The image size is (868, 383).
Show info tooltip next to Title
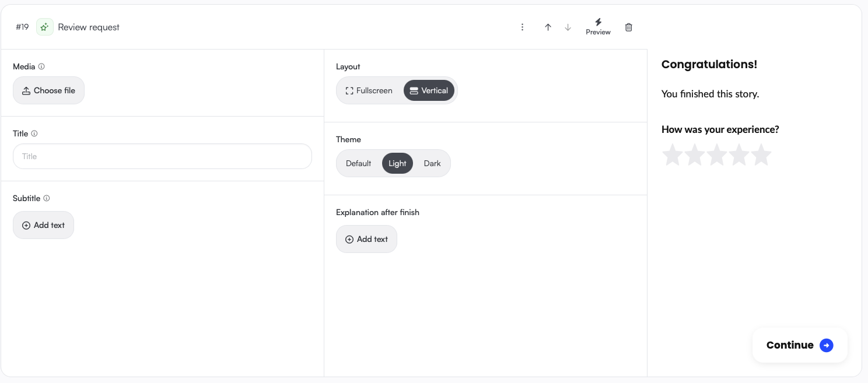34,133
